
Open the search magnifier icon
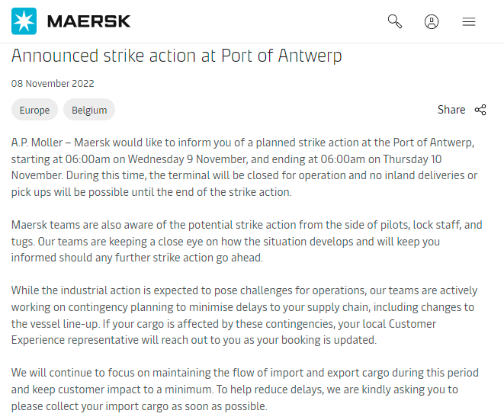click(x=395, y=21)
